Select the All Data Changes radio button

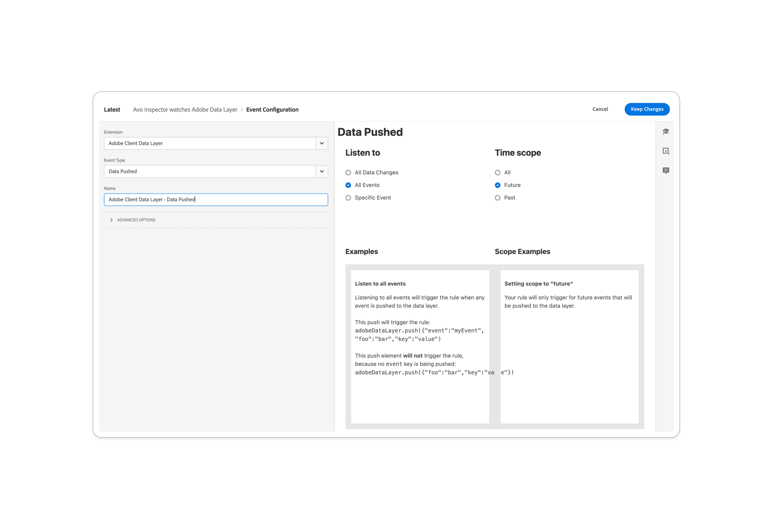pyautogui.click(x=348, y=172)
